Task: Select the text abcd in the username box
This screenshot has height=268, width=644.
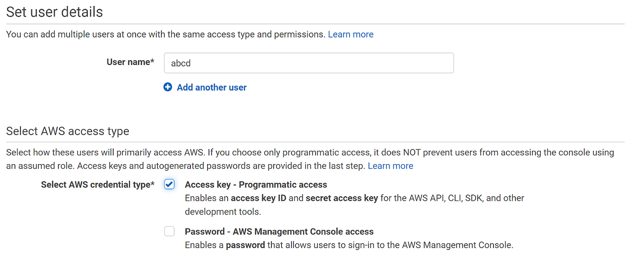Action: pyautogui.click(x=179, y=63)
